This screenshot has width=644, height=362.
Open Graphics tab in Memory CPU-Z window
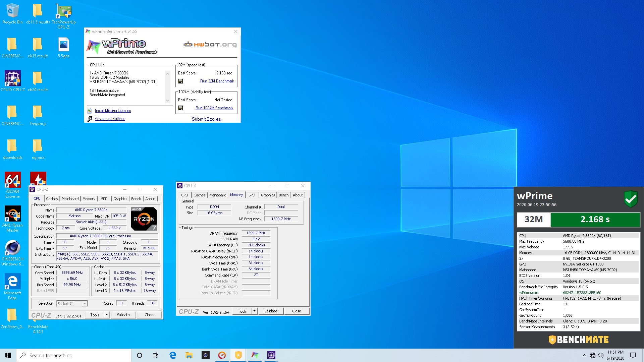tap(268, 195)
